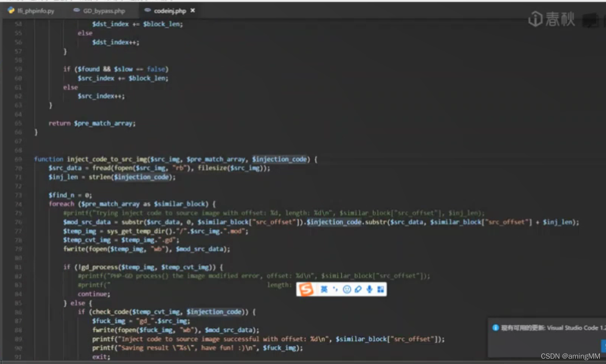Select line number 69 in gutter
606x364 pixels.
[18, 159]
